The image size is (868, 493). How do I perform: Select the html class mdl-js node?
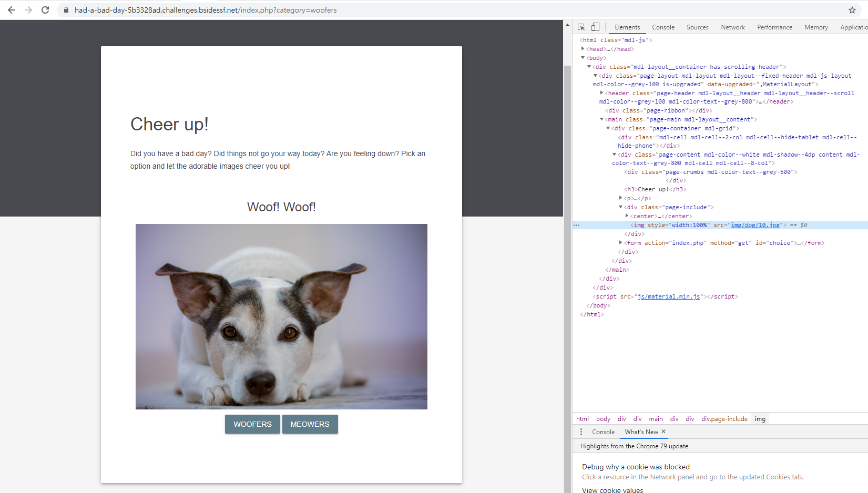[616, 40]
